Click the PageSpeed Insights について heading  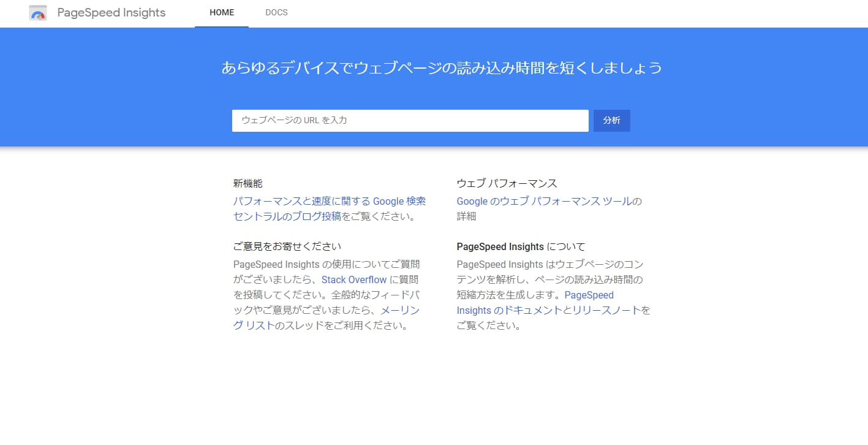tap(521, 246)
